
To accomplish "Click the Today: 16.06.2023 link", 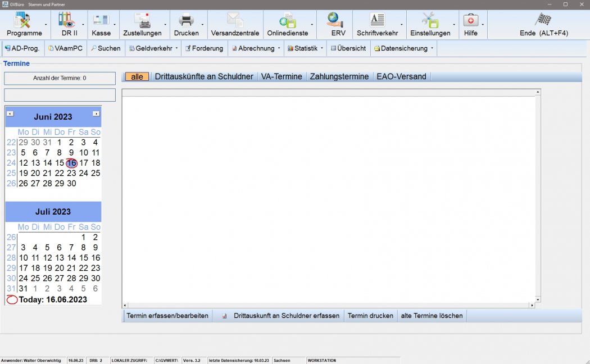I will coord(53,299).
